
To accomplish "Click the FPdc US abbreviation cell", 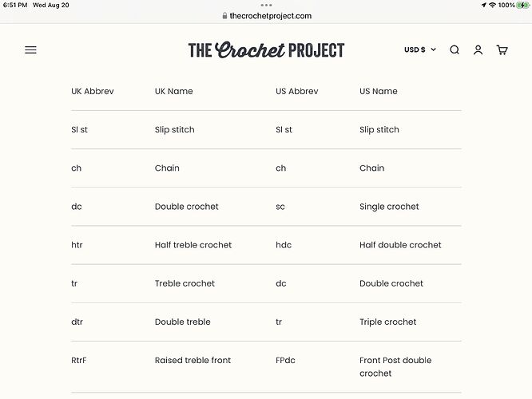I will tap(285, 361).
